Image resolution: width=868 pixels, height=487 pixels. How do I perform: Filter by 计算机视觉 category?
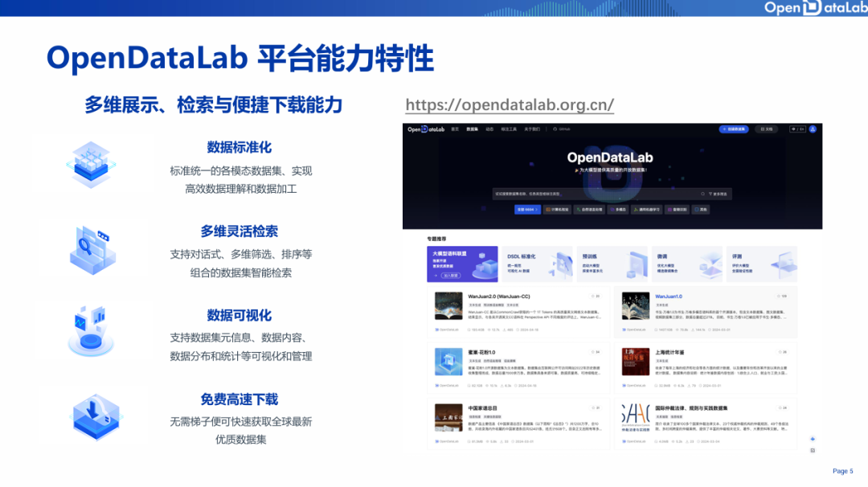pyautogui.click(x=557, y=210)
